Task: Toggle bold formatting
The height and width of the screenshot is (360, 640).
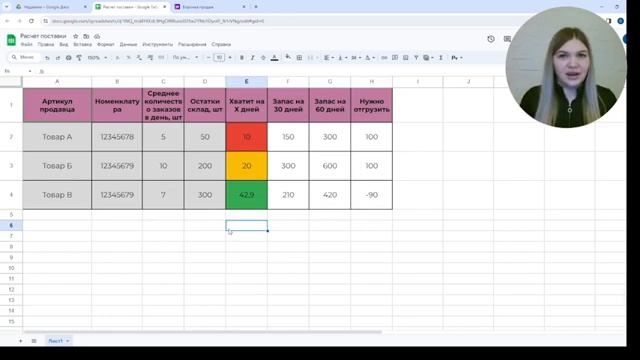Action: pyautogui.click(x=242, y=58)
